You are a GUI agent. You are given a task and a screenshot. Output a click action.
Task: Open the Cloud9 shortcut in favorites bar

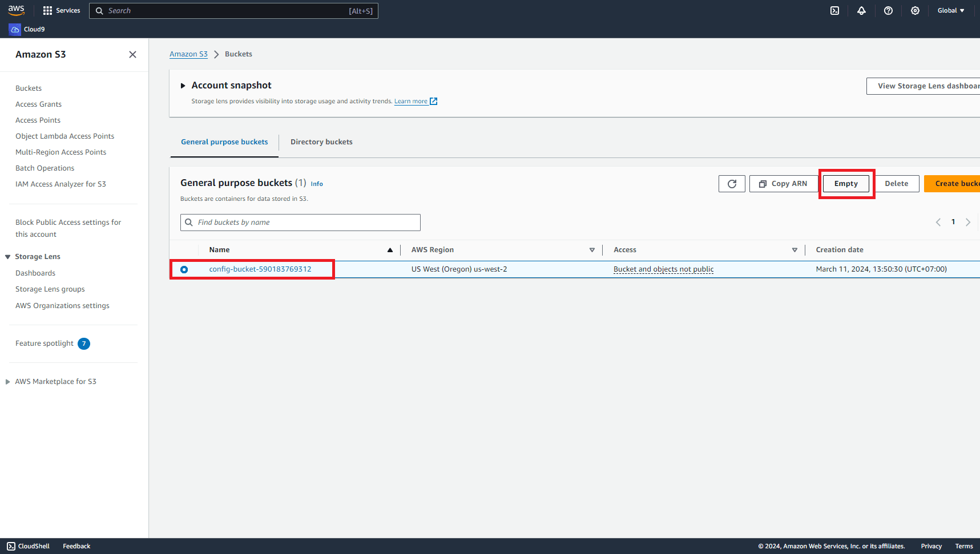click(27, 29)
